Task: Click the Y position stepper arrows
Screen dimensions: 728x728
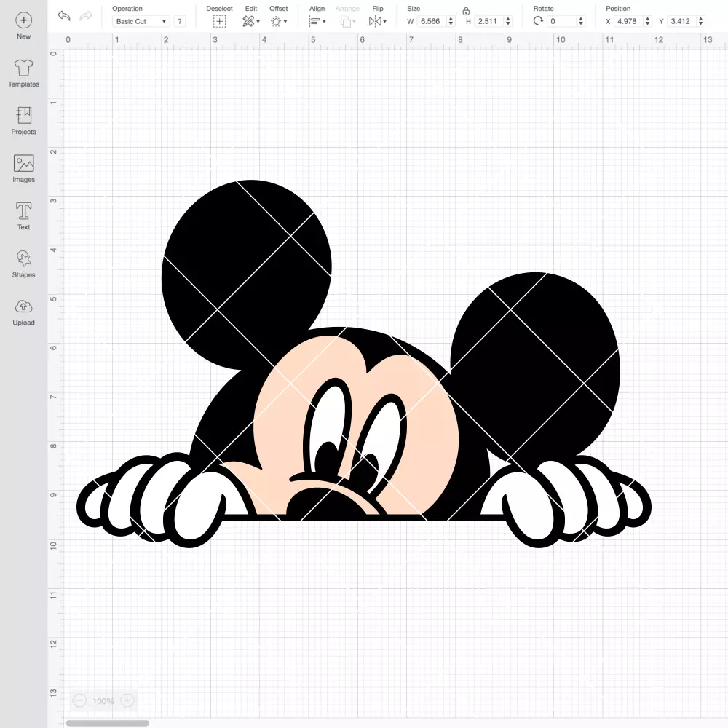Action: (x=702, y=21)
